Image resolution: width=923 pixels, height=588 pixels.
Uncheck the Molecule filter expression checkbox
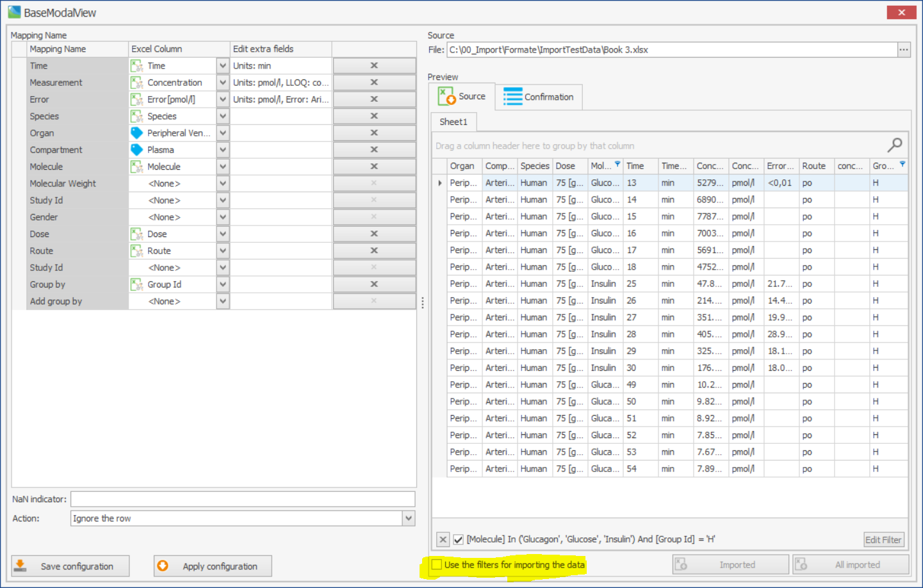coord(458,539)
